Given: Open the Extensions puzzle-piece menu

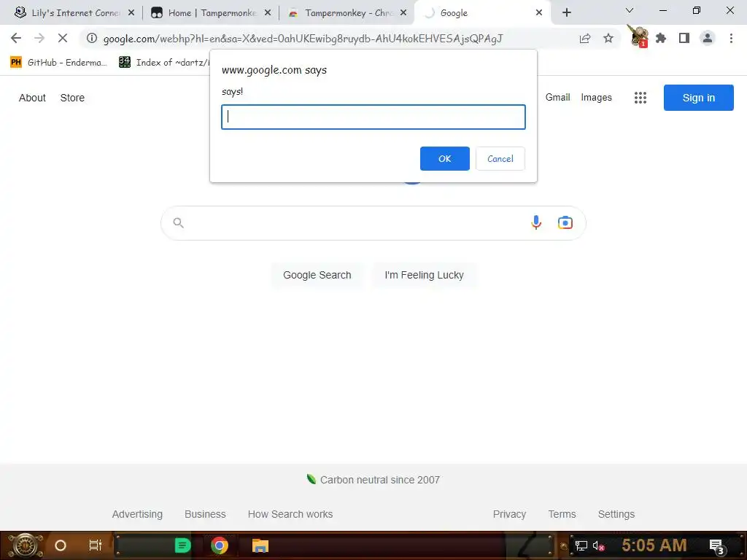Looking at the screenshot, I should point(661,38).
